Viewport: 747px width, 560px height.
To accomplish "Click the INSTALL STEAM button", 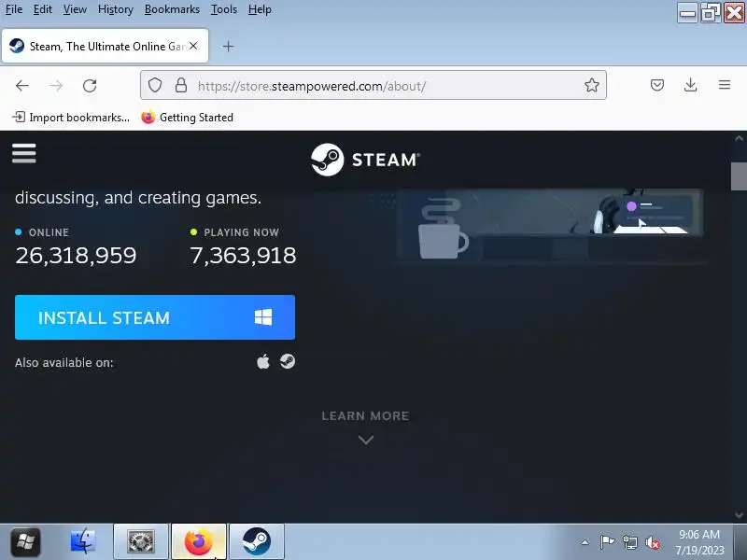I will [x=155, y=317].
